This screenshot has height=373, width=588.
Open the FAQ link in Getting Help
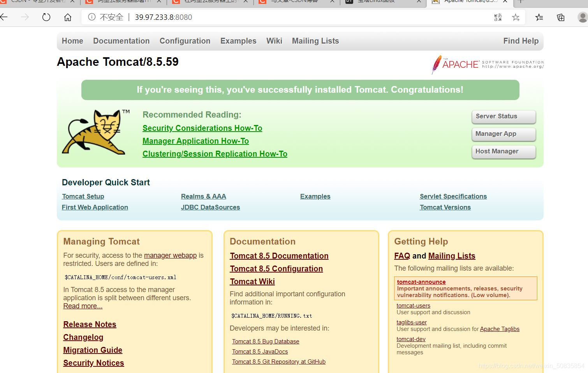pyautogui.click(x=402, y=256)
